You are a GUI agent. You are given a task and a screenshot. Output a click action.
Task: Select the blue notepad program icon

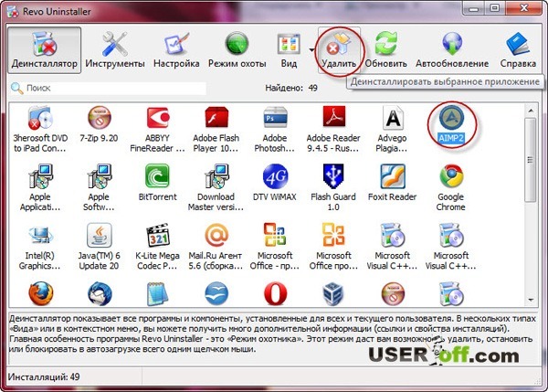pyautogui.click(x=158, y=293)
